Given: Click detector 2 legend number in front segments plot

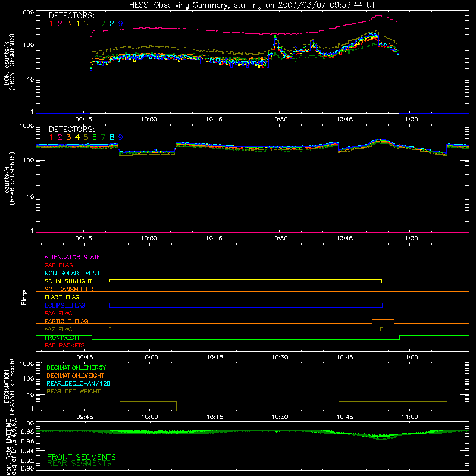Looking at the screenshot, I should coord(60,24).
